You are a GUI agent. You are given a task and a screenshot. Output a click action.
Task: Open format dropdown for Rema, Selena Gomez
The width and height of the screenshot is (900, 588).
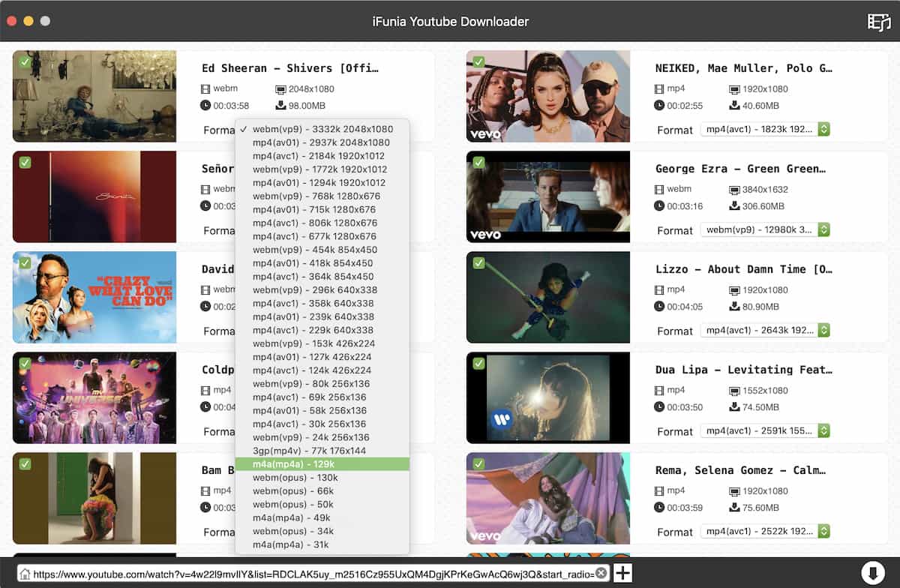click(x=765, y=532)
